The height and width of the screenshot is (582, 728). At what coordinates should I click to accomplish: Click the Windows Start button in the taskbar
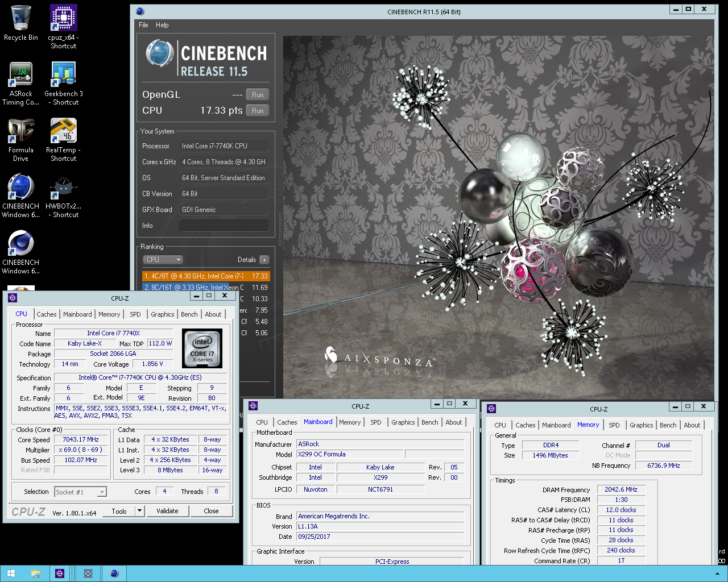(11, 573)
